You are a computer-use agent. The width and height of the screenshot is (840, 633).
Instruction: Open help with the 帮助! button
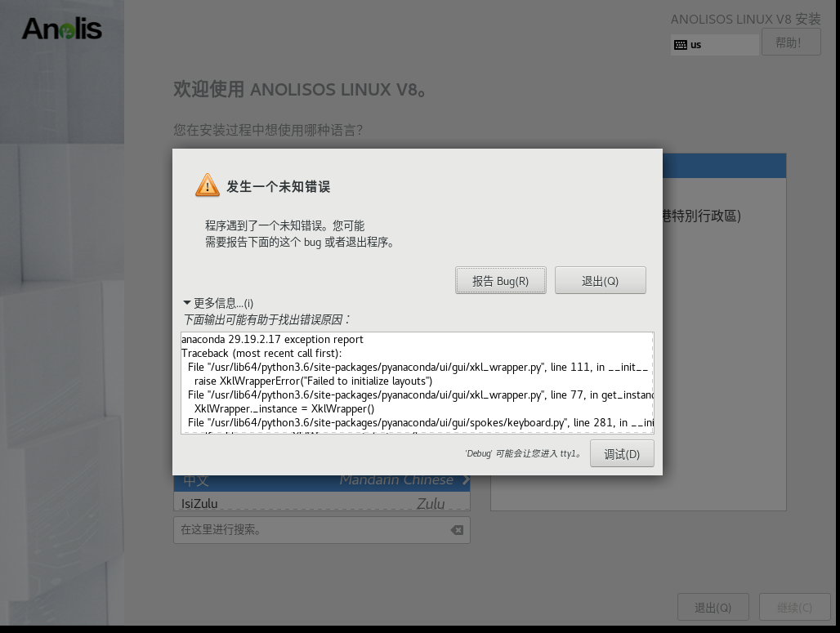tap(790, 42)
